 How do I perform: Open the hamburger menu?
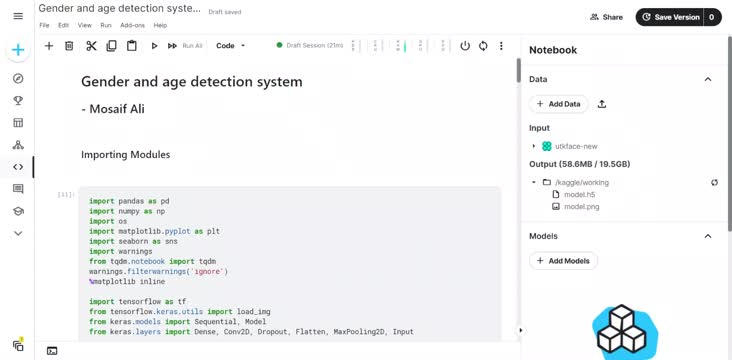point(18,16)
